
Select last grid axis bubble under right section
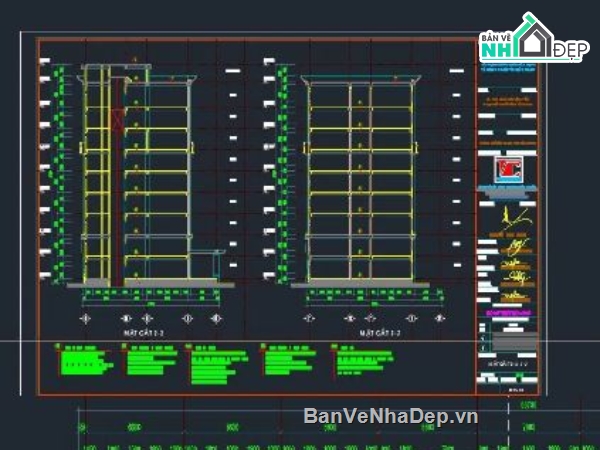pyautogui.click(x=440, y=318)
